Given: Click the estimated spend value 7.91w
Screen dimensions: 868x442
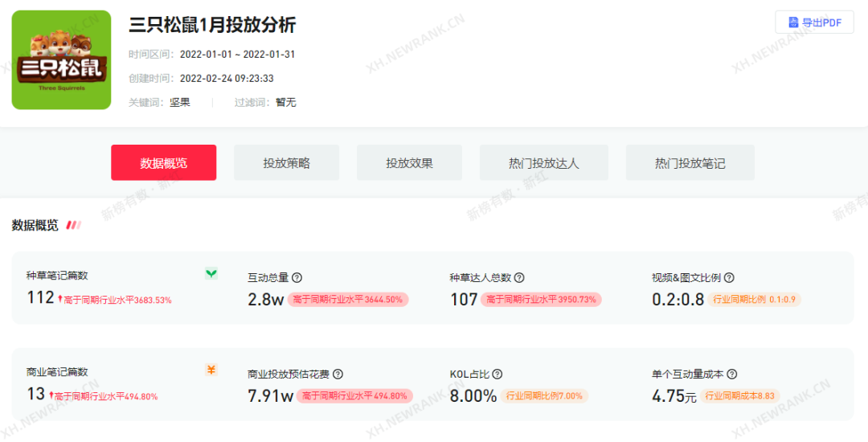Looking at the screenshot, I should click(x=270, y=395).
